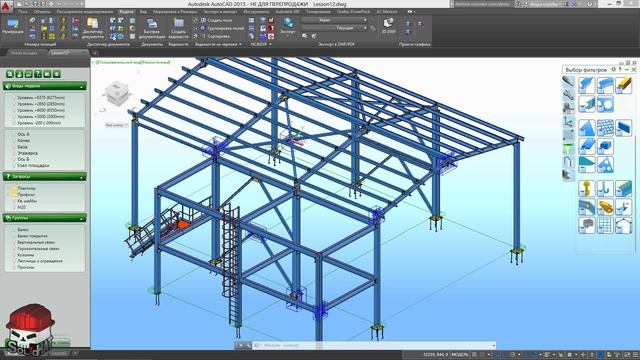
Task: Open the Экспорт и импорт ribbon tab
Action: pos(220,12)
